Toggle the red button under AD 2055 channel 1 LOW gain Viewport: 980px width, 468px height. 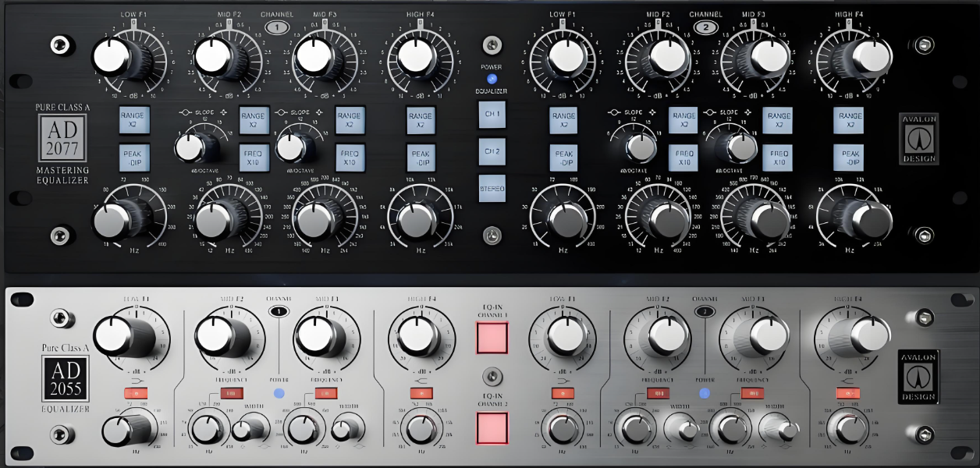point(134,392)
